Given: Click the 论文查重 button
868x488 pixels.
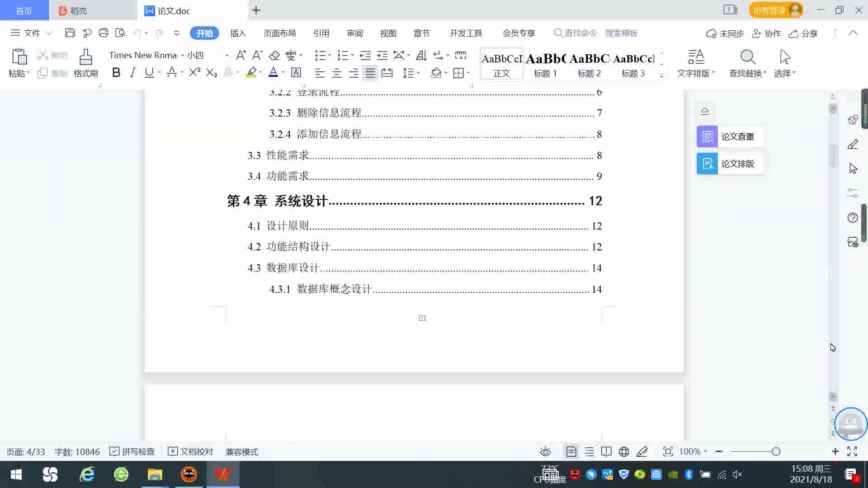Looking at the screenshot, I should 730,136.
